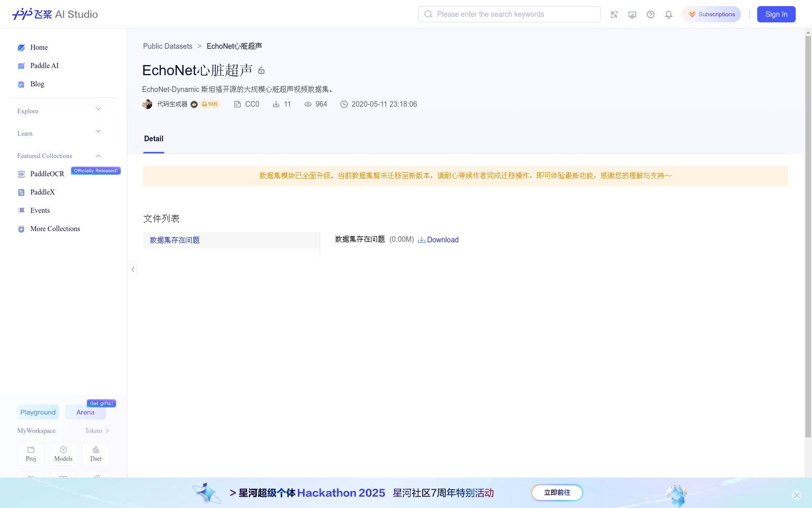Open the Subscriptions button

pyautogui.click(x=712, y=14)
